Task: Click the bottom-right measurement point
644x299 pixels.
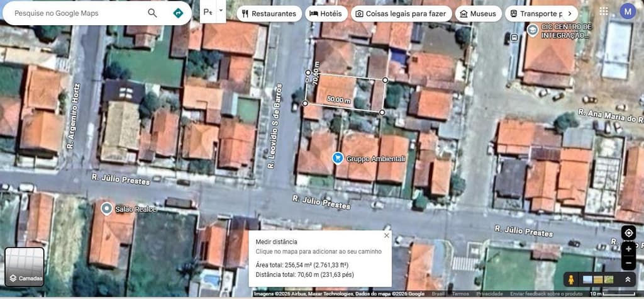Action: 382,112
